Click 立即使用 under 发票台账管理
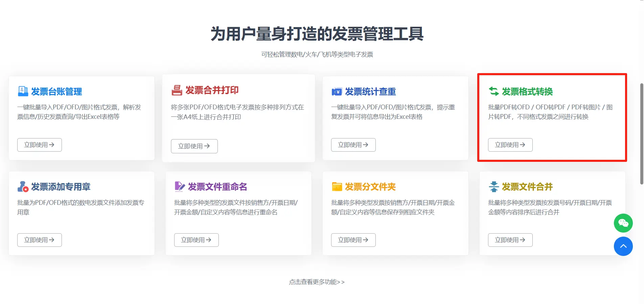Viewport: 644px width, 304px height. [40, 145]
